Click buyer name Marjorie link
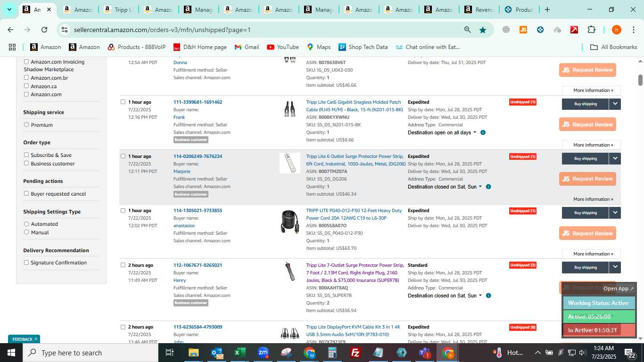644x362 pixels. click(182, 171)
